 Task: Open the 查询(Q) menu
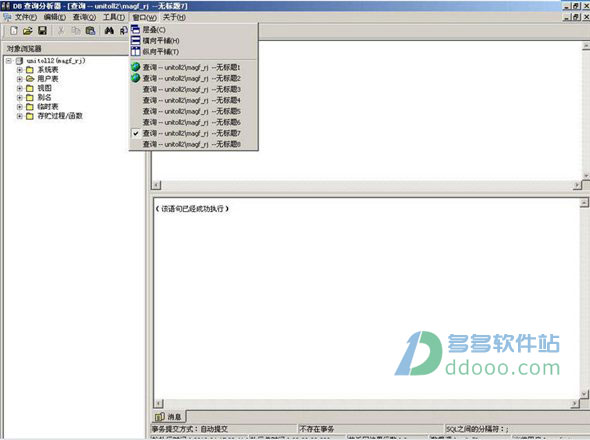(84, 17)
